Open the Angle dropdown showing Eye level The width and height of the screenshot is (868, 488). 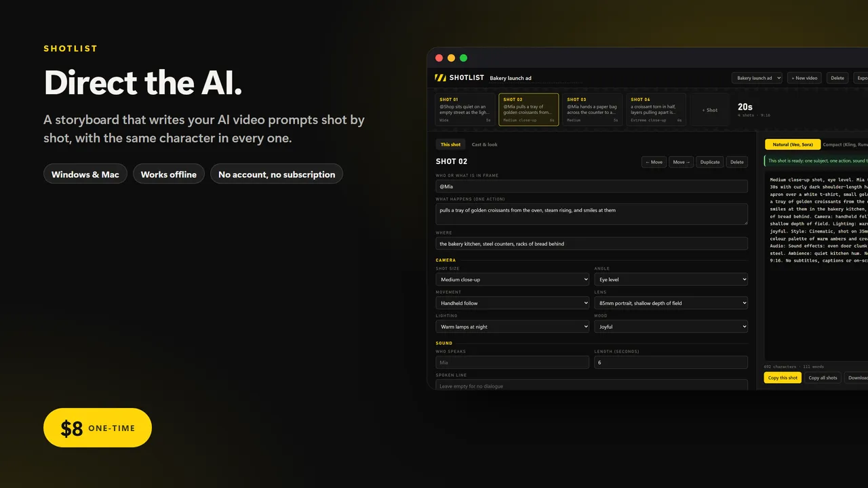tap(671, 279)
